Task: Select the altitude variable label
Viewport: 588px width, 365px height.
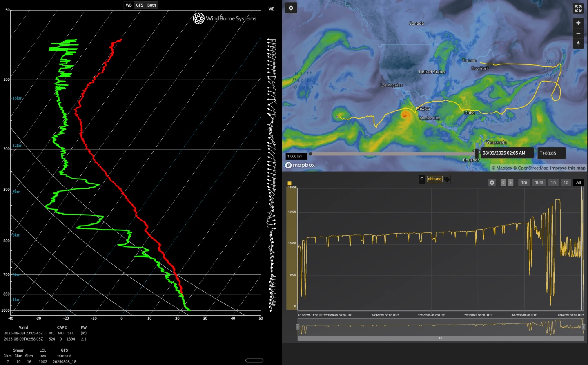Action: 434,179
